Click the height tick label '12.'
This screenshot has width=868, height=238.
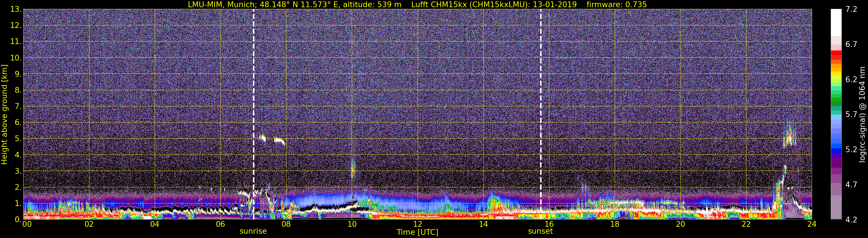pyautogui.click(x=16, y=26)
